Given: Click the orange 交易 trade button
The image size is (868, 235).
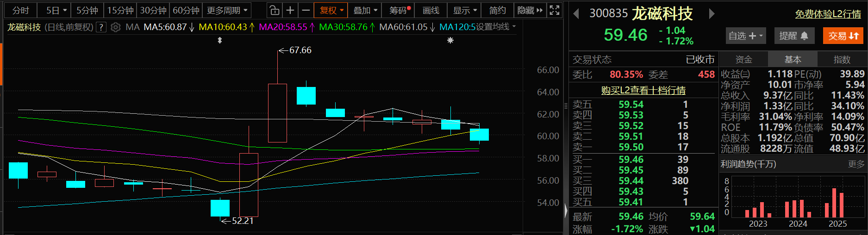Looking at the screenshot, I should pos(843,36).
